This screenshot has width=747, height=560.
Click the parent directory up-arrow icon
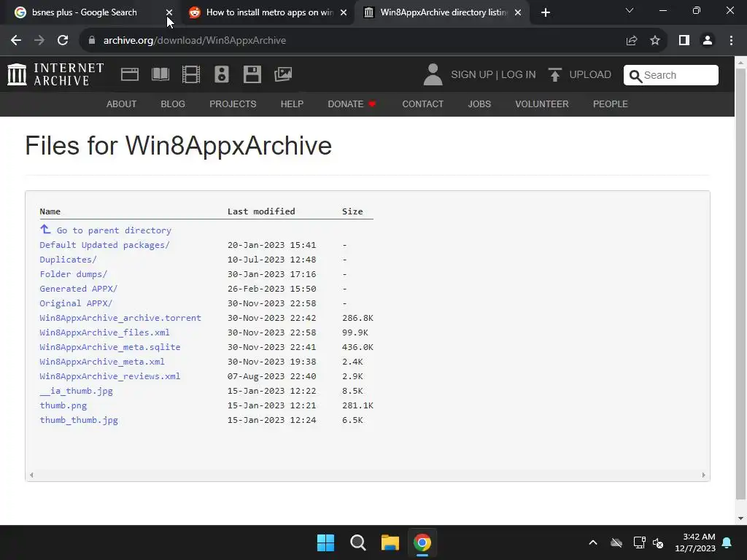[45, 229]
